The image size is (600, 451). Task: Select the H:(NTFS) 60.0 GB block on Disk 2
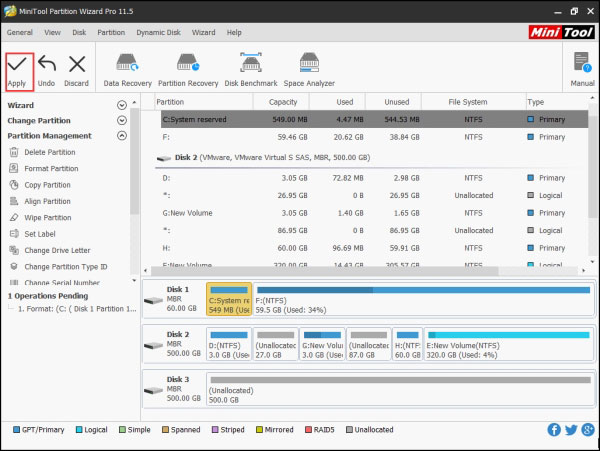pos(408,344)
